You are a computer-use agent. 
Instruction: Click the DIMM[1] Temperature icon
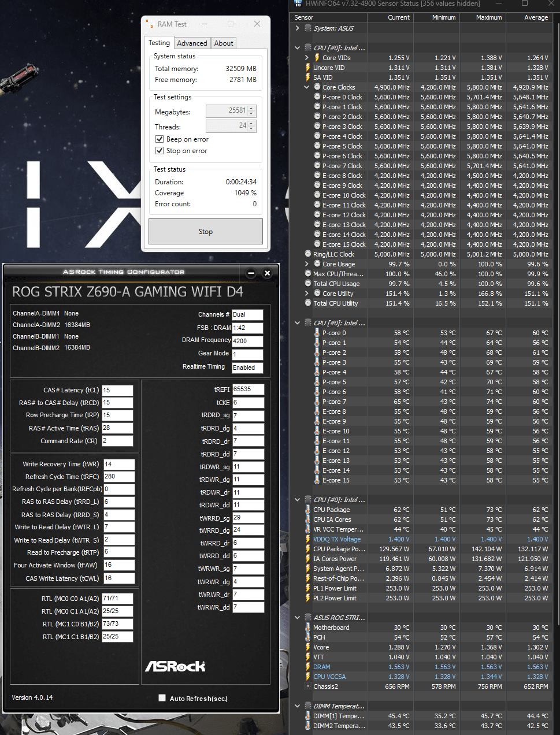[x=307, y=716]
